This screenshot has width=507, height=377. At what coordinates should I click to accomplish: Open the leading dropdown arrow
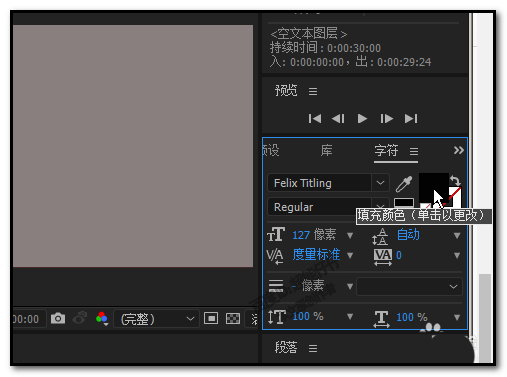point(457,236)
